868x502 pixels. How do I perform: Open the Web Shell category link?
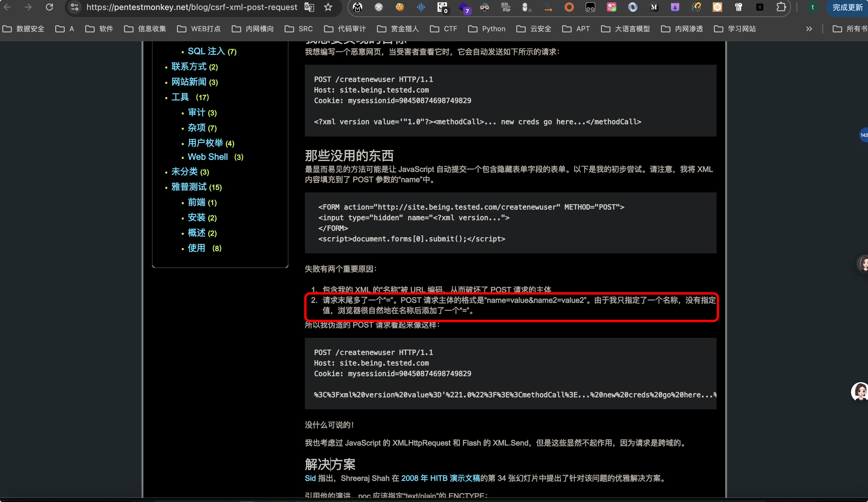tap(208, 157)
